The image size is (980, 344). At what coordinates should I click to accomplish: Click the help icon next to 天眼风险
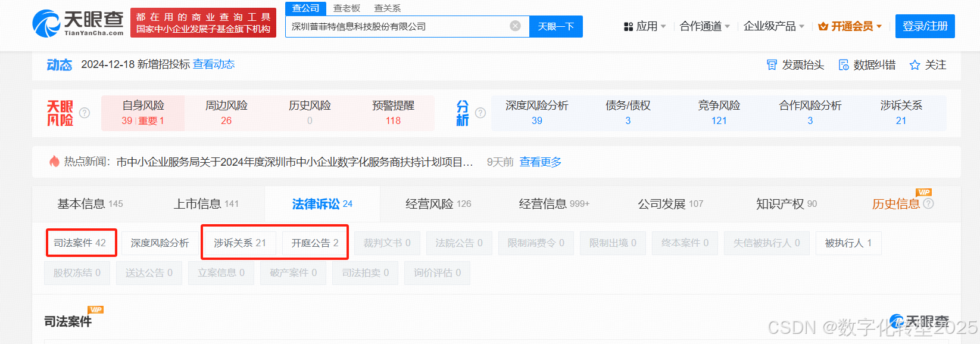[85, 113]
